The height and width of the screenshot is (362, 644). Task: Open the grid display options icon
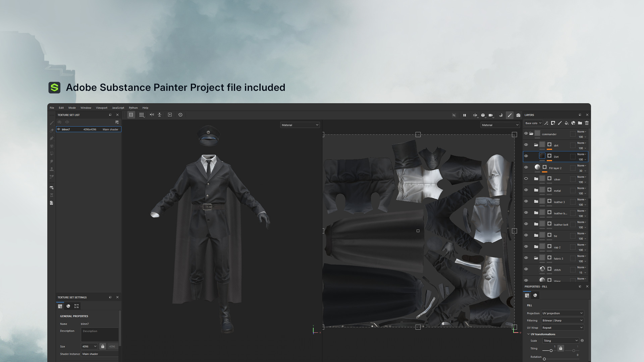point(142,115)
